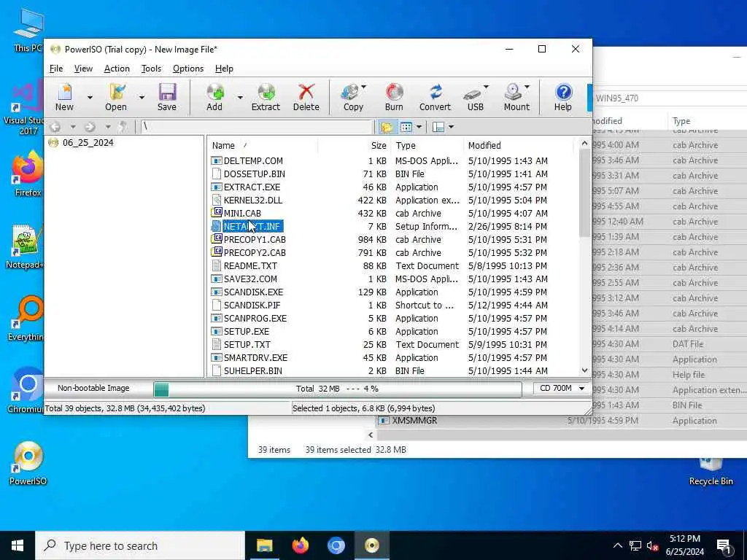747x560 pixels.
Task: Open the File menu
Action: tap(56, 69)
